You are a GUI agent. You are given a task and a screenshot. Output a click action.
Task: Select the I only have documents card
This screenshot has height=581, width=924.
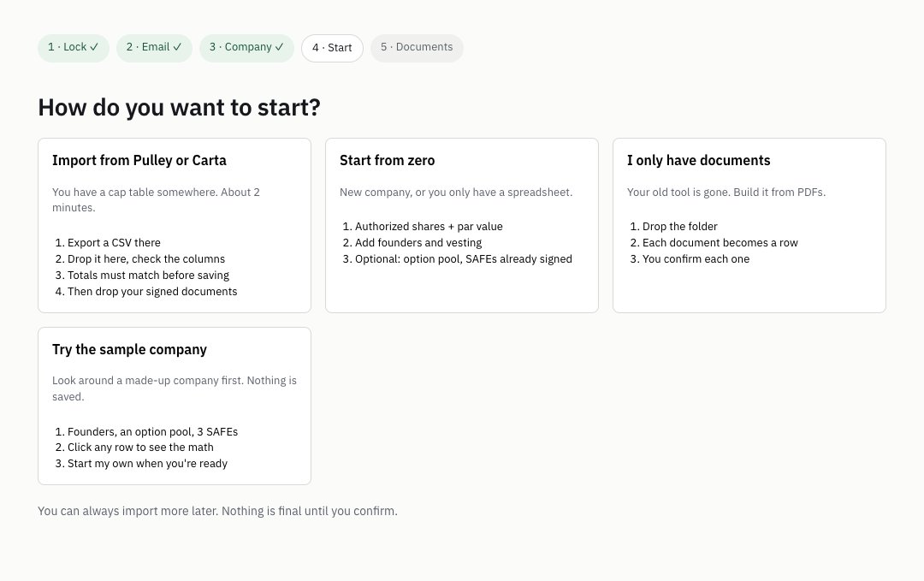(x=749, y=225)
